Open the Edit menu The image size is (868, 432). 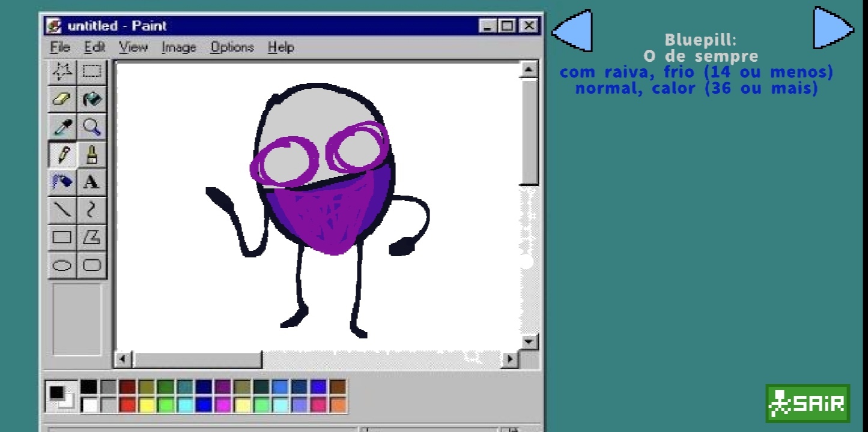tap(94, 47)
